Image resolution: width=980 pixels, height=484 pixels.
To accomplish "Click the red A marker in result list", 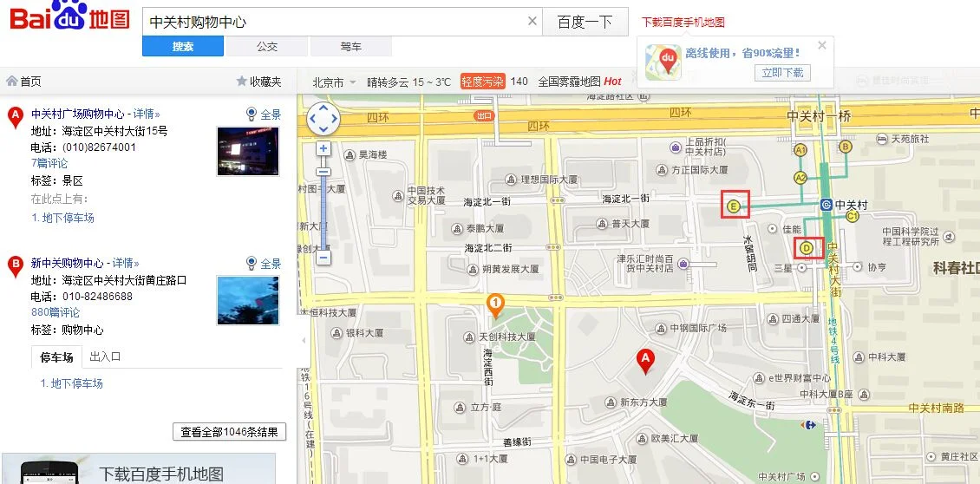I will tap(15, 117).
